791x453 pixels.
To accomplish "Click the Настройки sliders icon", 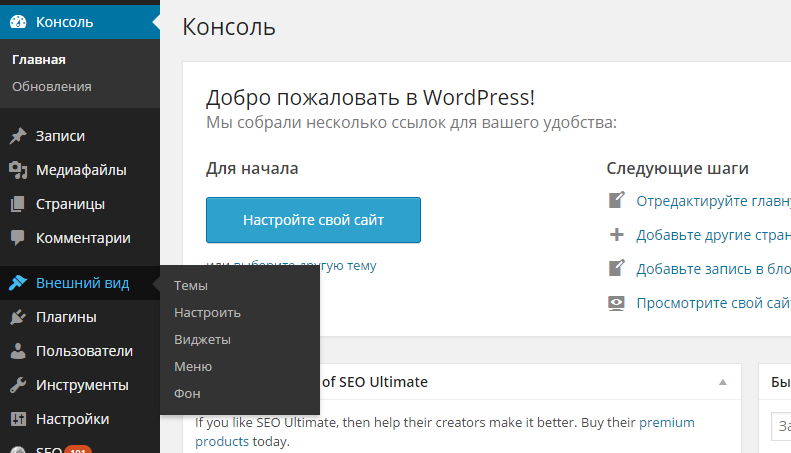I will coord(18,419).
